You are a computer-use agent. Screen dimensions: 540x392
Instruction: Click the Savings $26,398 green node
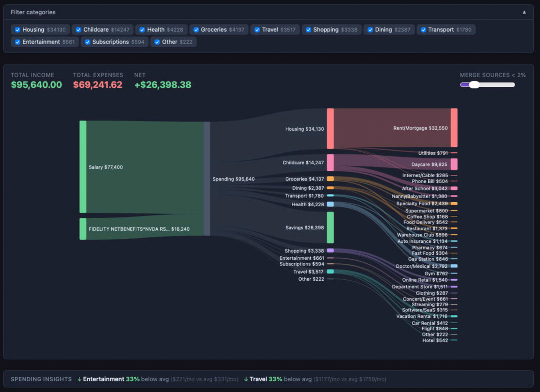(x=330, y=227)
